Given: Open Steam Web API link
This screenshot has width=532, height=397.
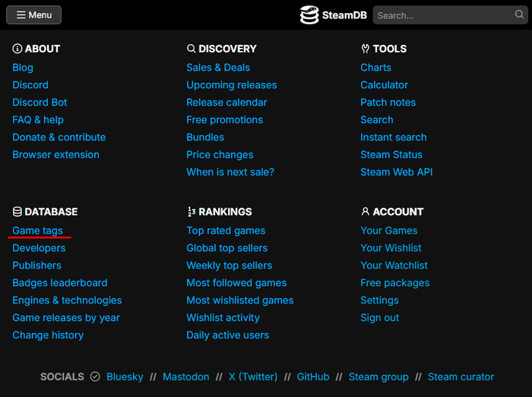Looking at the screenshot, I should click(396, 172).
